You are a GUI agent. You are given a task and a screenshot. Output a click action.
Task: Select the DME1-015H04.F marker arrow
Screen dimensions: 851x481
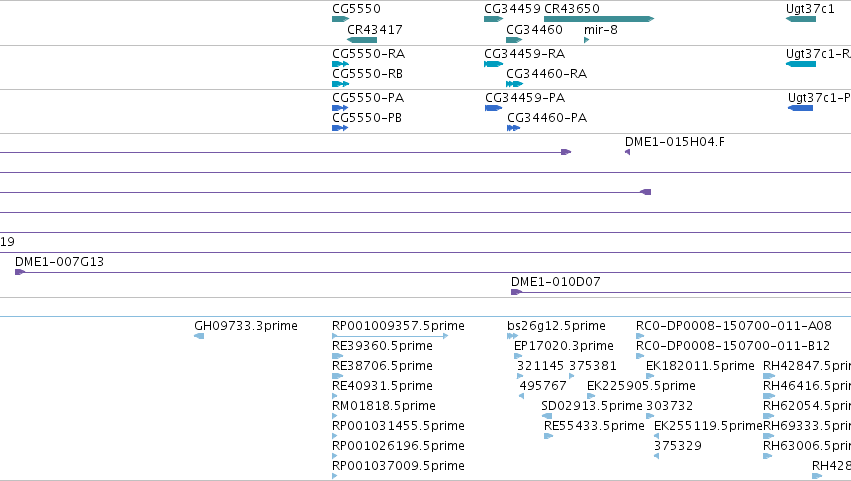pyautogui.click(x=627, y=152)
